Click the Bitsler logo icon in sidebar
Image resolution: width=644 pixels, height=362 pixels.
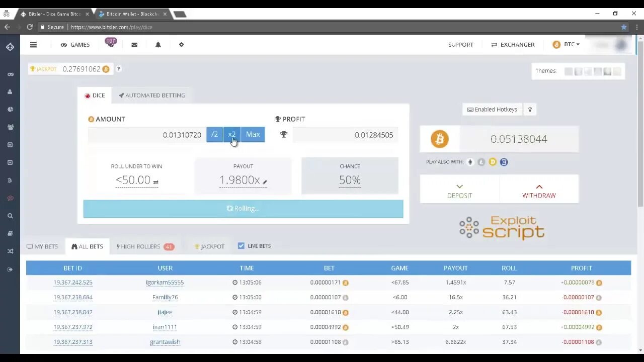tap(10, 47)
